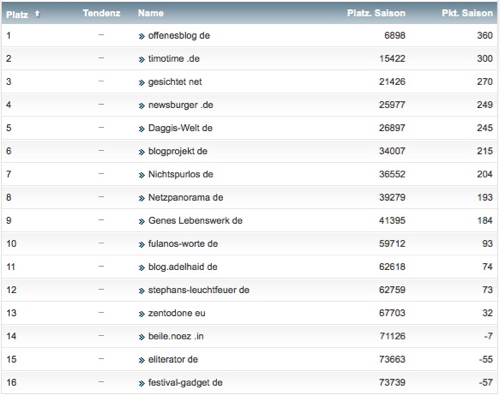Select season rank value 21426

coord(392,82)
